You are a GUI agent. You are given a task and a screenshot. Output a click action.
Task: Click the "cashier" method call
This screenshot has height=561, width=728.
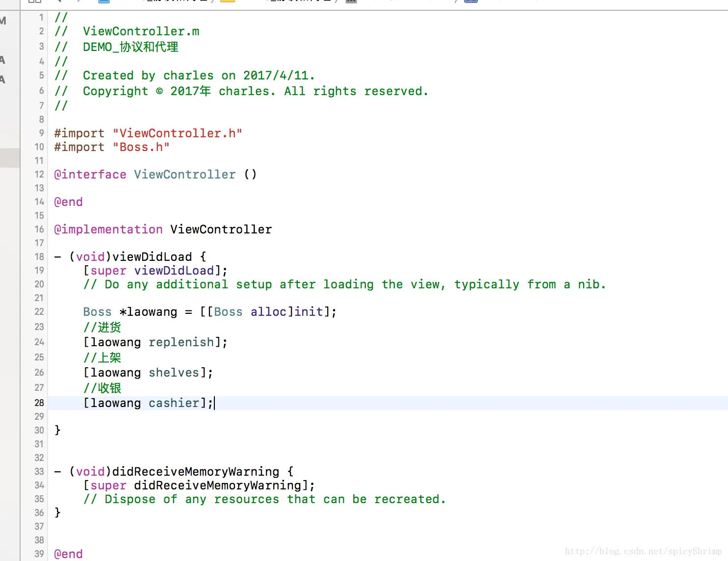click(174, 403)
